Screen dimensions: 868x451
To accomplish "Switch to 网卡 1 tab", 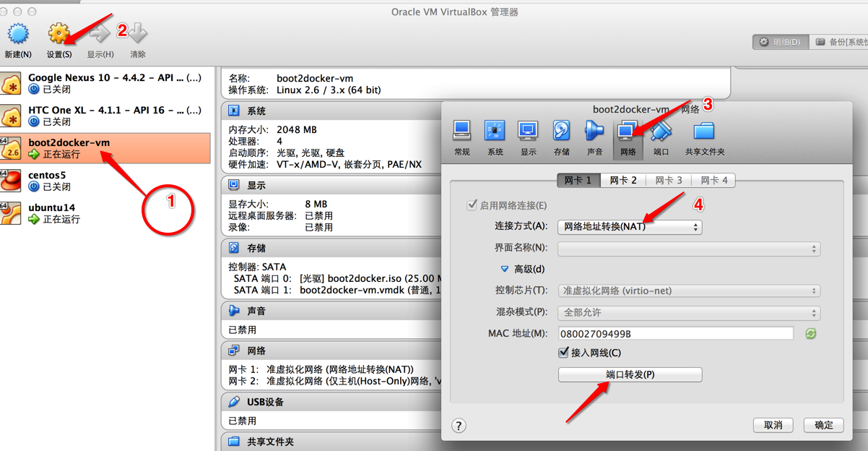I will click(x=578, y=180).
